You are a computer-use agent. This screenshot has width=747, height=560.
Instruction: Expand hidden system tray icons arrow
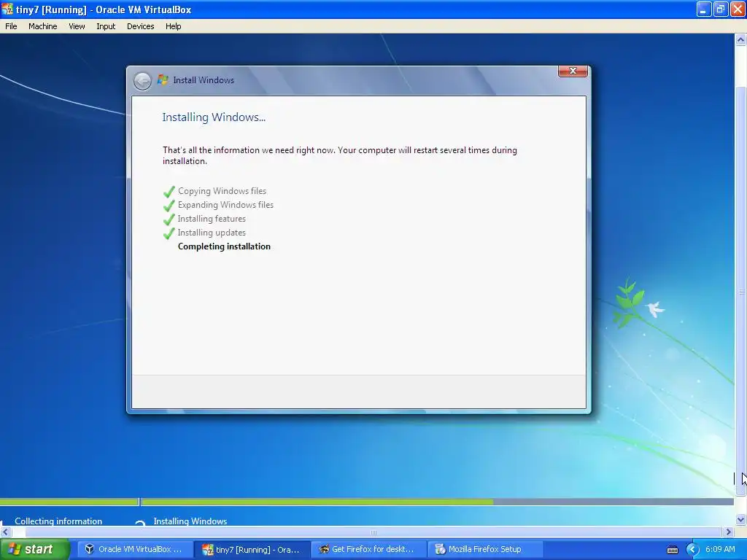pos(692,550)
